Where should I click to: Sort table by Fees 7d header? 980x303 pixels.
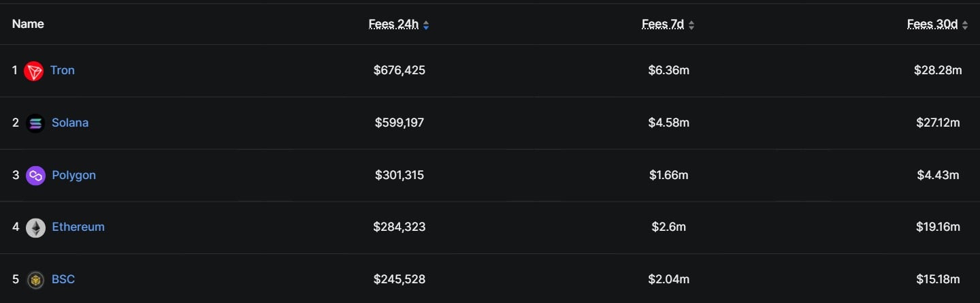pos(663,25)
